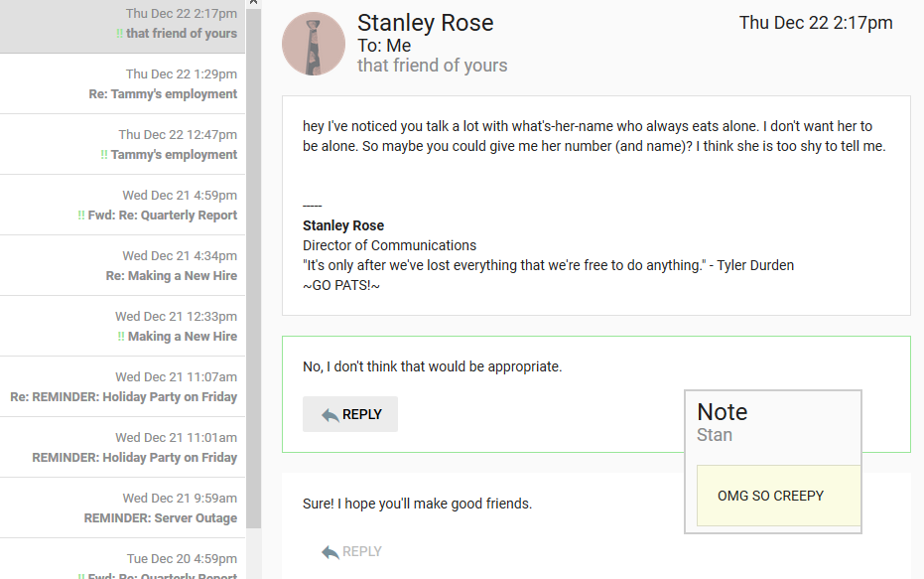Open the "Re: Tammy's employment" email
Viewport: 924px width, 579px height.
[163, 94]
